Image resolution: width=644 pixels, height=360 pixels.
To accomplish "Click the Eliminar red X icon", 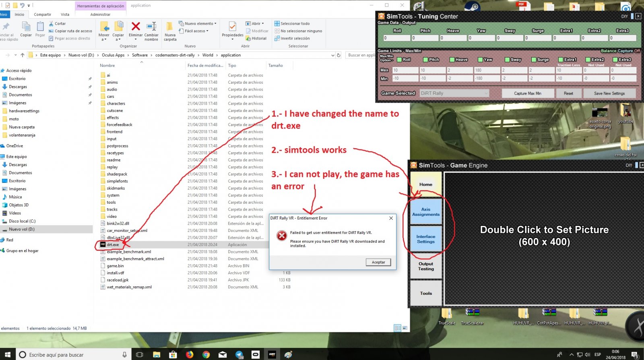I will click(136, 27).
